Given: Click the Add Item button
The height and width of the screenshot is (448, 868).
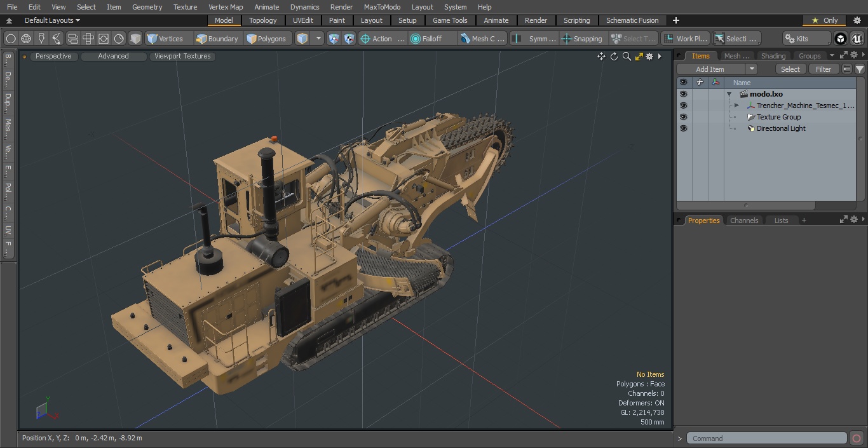Looking at the screenshot, I should coord(710,69).
